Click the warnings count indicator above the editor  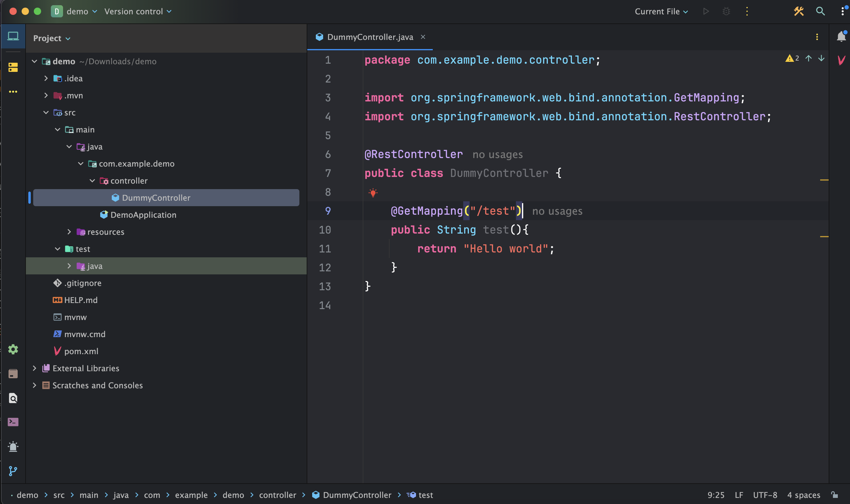[792, 58]
